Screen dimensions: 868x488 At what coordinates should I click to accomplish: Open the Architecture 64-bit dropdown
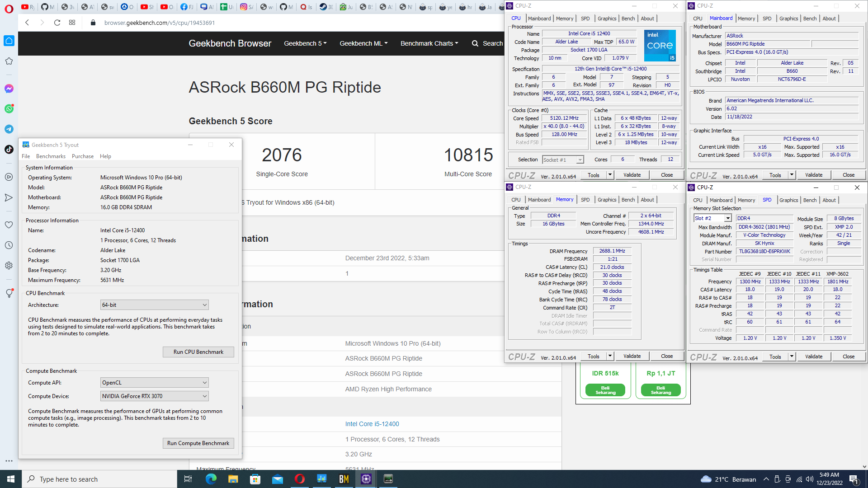(154, 305)
